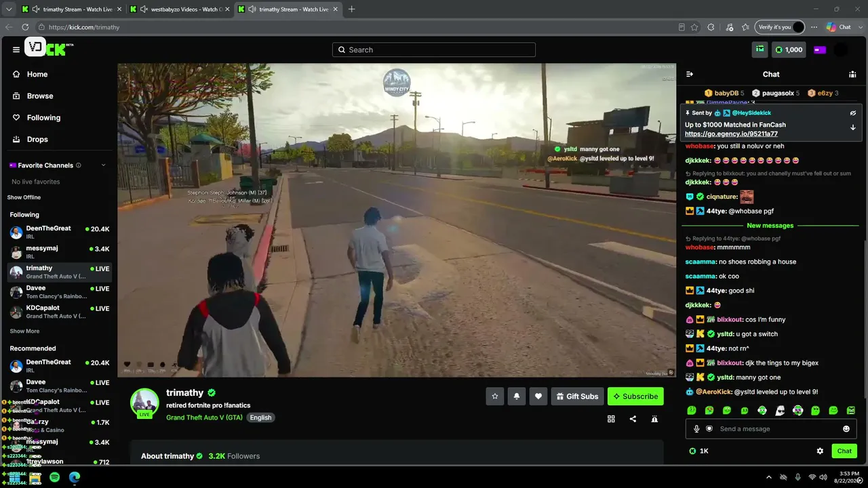Switch to first trimathy Stream browser tab

click(x=71, y=9)
